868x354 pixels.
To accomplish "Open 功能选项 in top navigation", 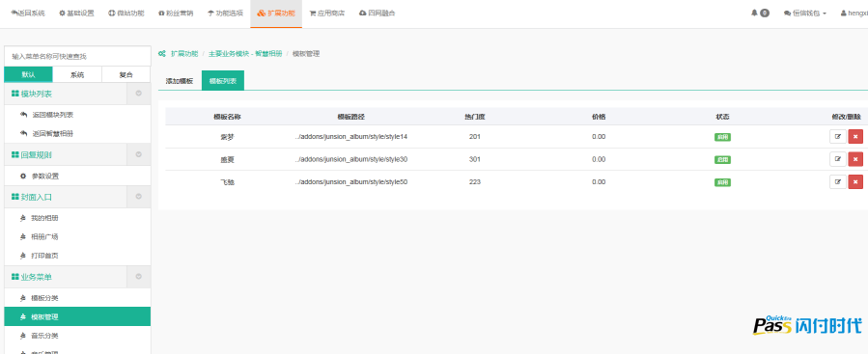I will click(225, 13).
